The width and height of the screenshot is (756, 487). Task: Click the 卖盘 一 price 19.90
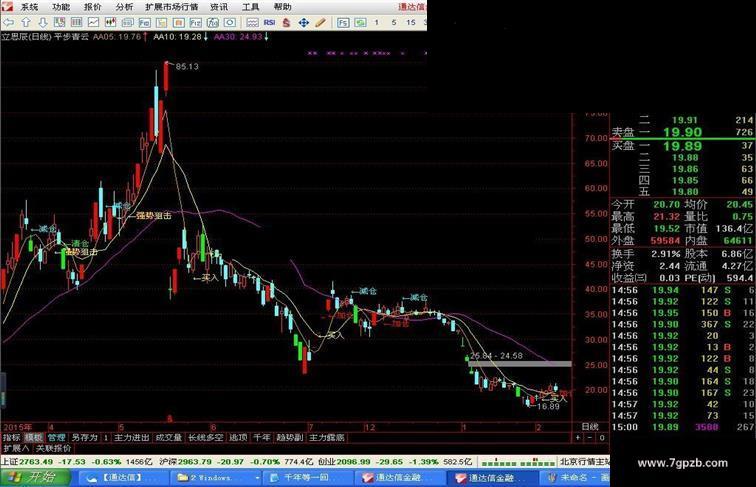682,132
